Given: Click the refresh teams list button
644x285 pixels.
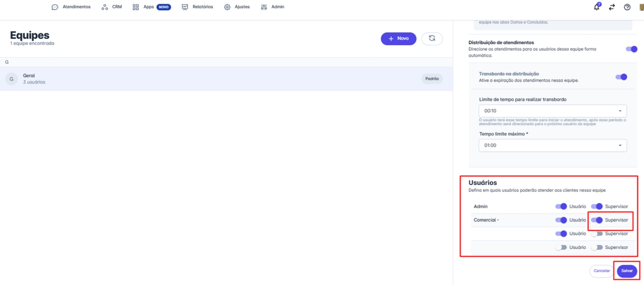Looking at the screenshot, I should click(x=432, y=38).
